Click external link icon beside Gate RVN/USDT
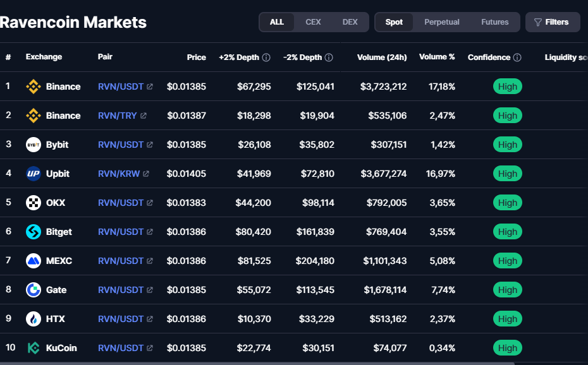Viewport: 588px width, 365px height. click(150, 290)
